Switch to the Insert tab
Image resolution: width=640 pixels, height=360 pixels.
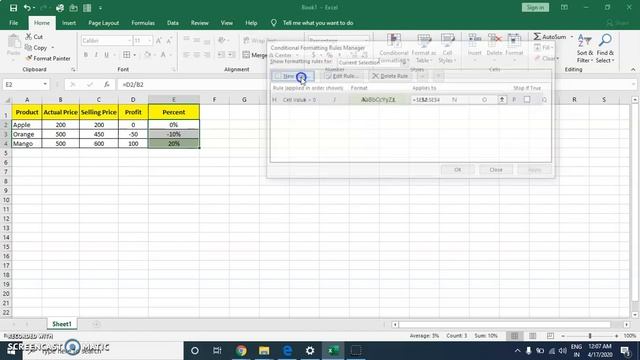click(x=69, y=23)
